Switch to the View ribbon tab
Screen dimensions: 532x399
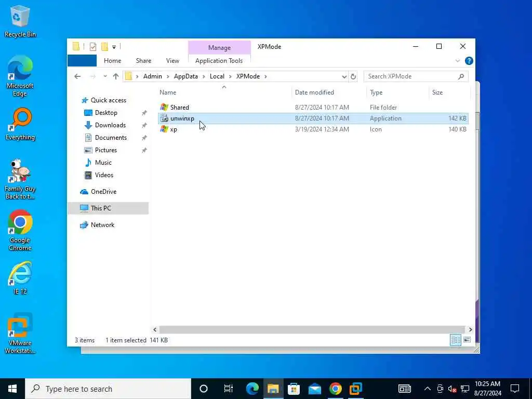172,61
